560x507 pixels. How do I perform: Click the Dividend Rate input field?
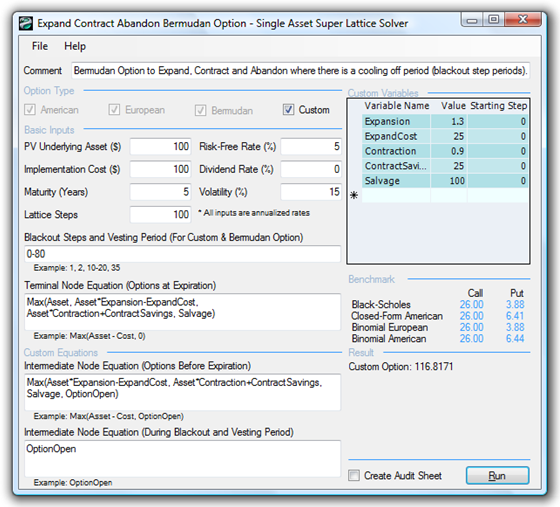[x=311, y=169]
